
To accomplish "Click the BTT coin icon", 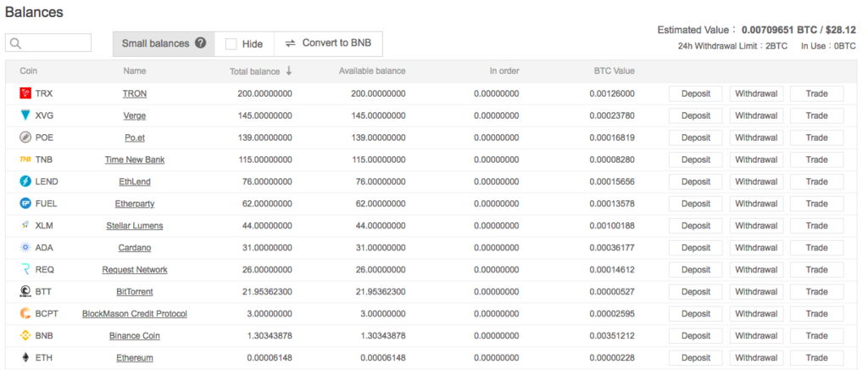I will (x=25, y=291).
